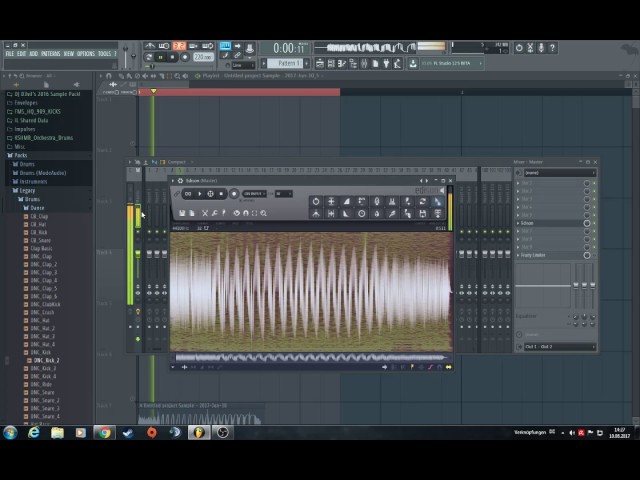Click the Edison zoom magnifier icon
640x480 pixels.
[264, 213]
